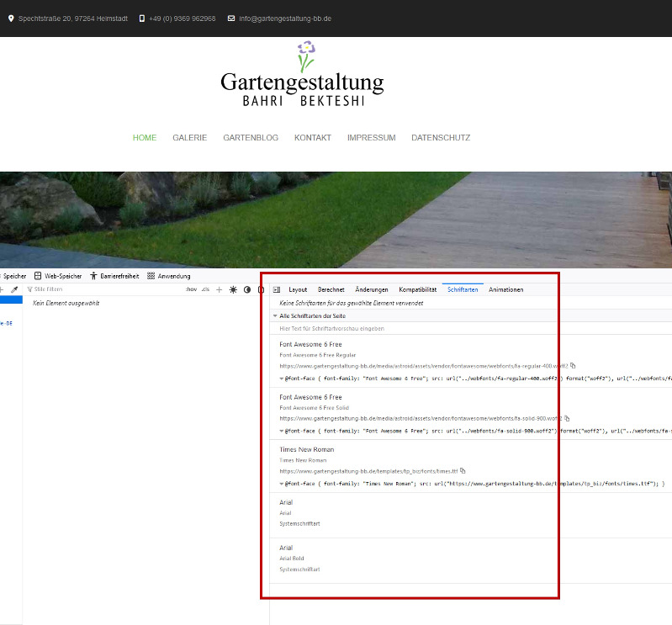
Task: Click the Barrierefreiheit accessibility figure icon
Action: 93,276
